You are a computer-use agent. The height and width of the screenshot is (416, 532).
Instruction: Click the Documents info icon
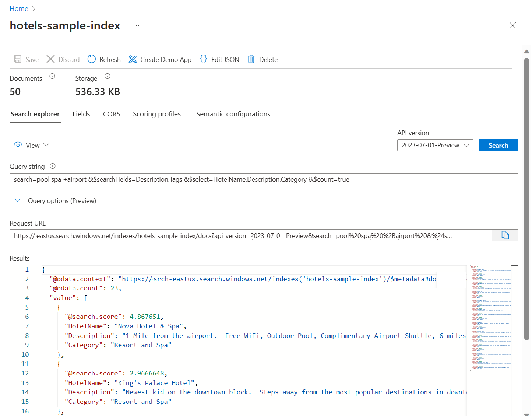tap(52, 76)
